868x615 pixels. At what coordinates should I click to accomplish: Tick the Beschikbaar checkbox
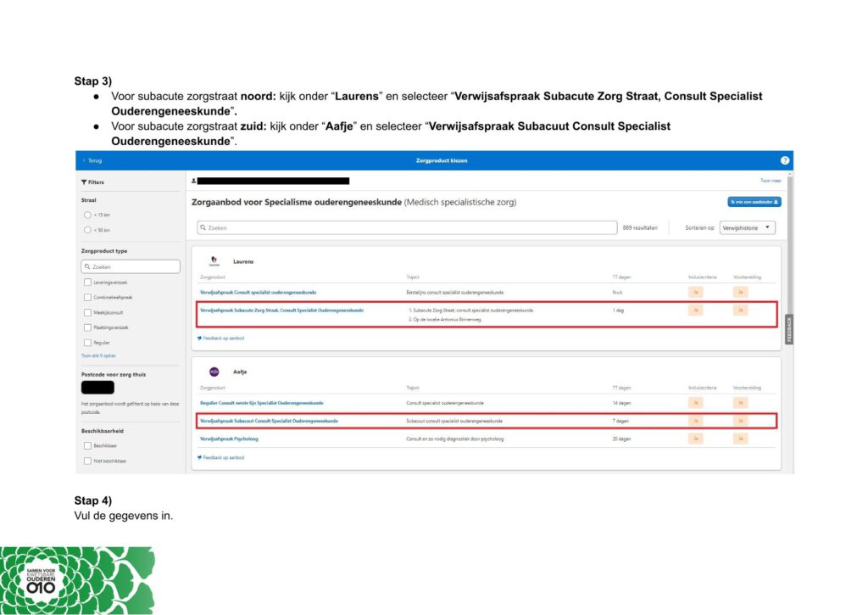[x=87, y=445]
